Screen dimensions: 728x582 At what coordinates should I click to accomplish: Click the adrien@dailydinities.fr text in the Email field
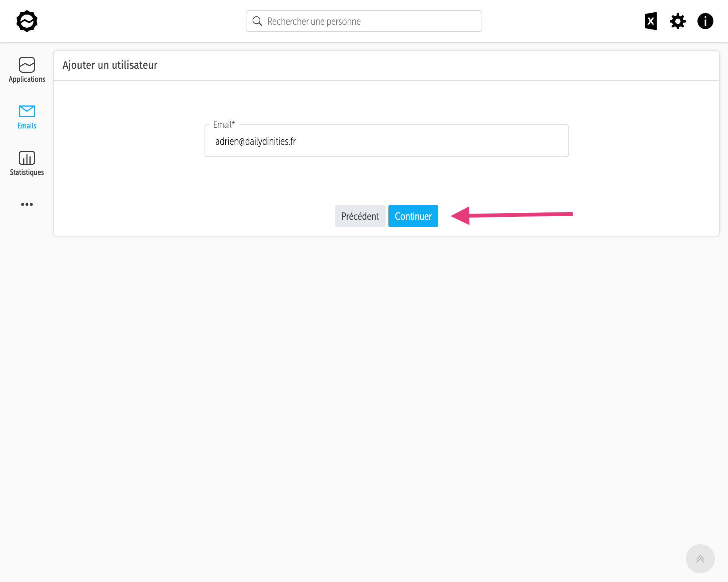[256, 141]
